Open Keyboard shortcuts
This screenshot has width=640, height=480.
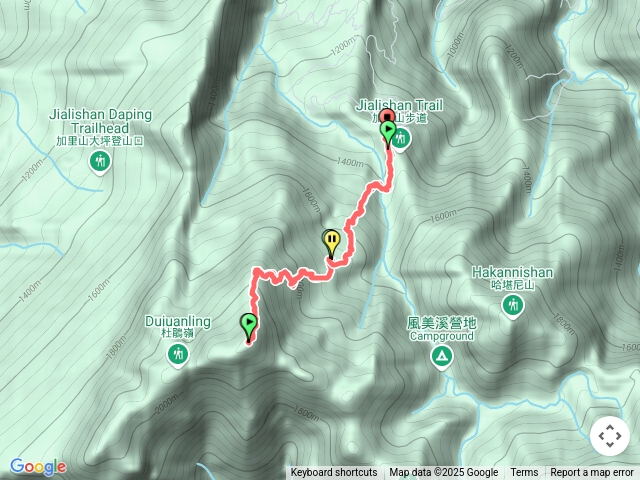click(334, 473)
